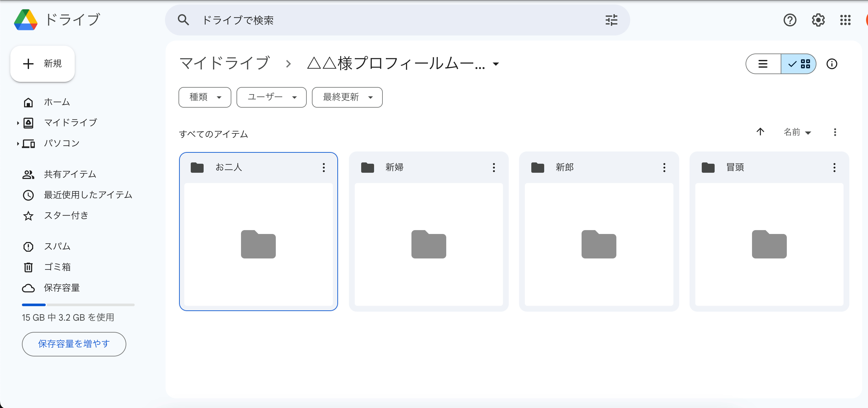Open the search options filter icon
This screenshot has width=868, height=408.
[x=611, y=20]
